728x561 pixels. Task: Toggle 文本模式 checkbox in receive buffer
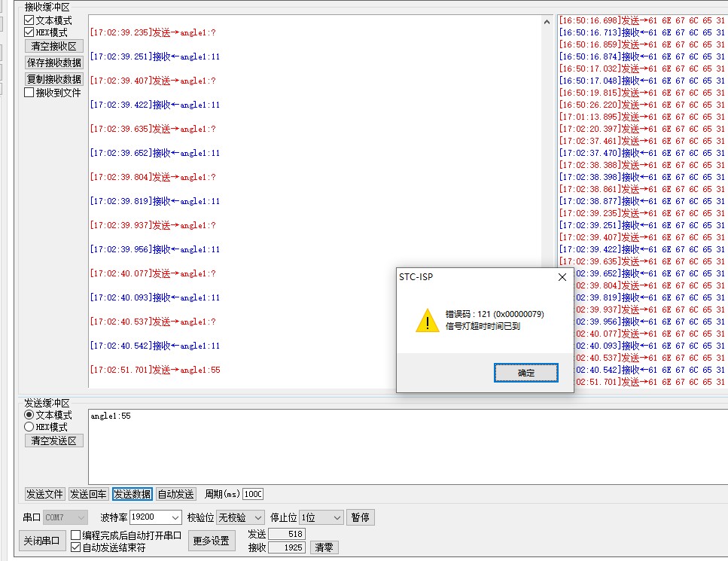pos(29,20)
